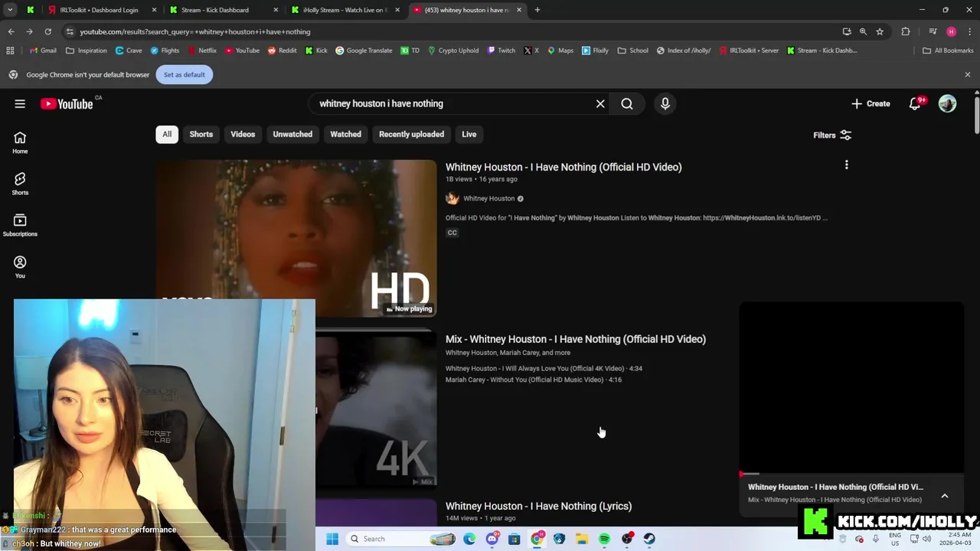Viewport: 980px width, 551px height.
Task: Open I Have Nothing Official HD Video title
Action: [x=563, y=167]
